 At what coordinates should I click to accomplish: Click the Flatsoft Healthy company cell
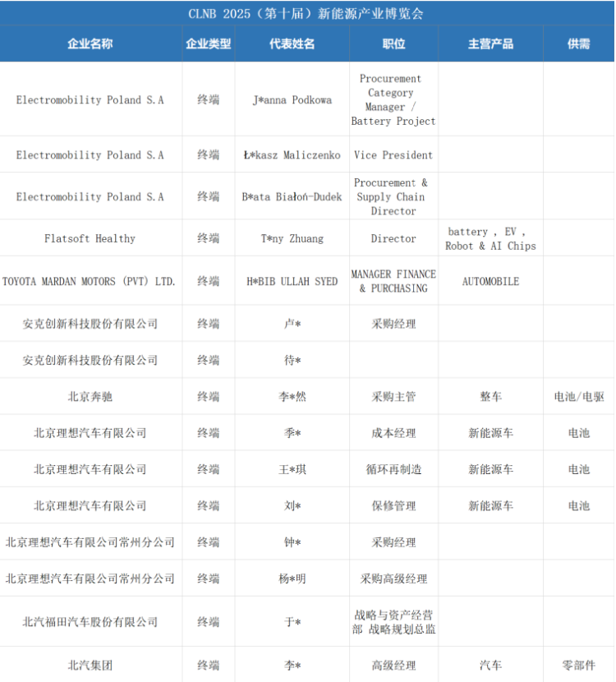click(90, 238)
